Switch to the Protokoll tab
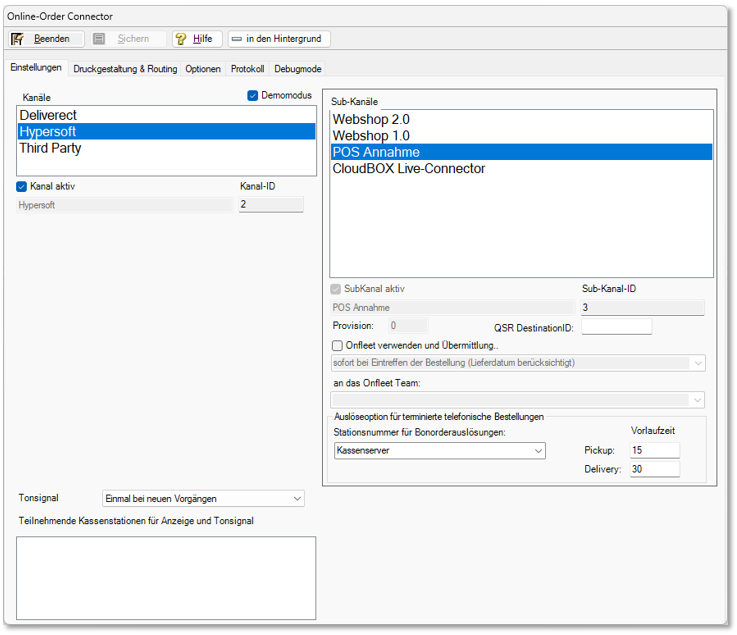 pyautogui.click(x=247, y=69)
